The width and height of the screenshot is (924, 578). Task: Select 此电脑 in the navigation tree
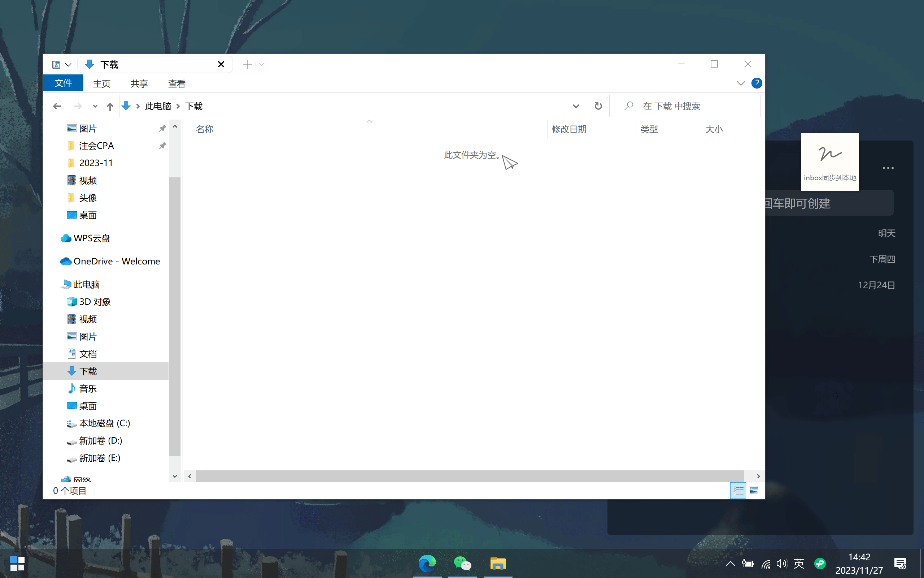(86, 284)
